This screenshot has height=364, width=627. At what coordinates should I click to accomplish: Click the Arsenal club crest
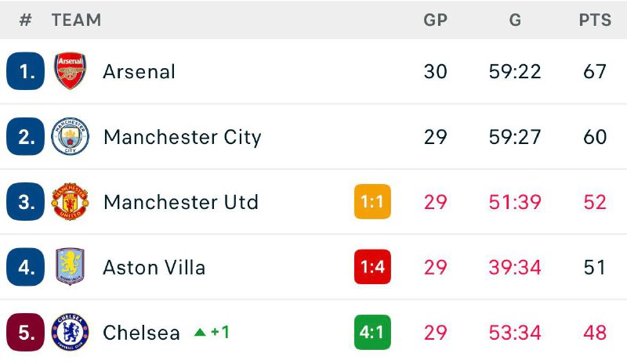tap(71, 71)
